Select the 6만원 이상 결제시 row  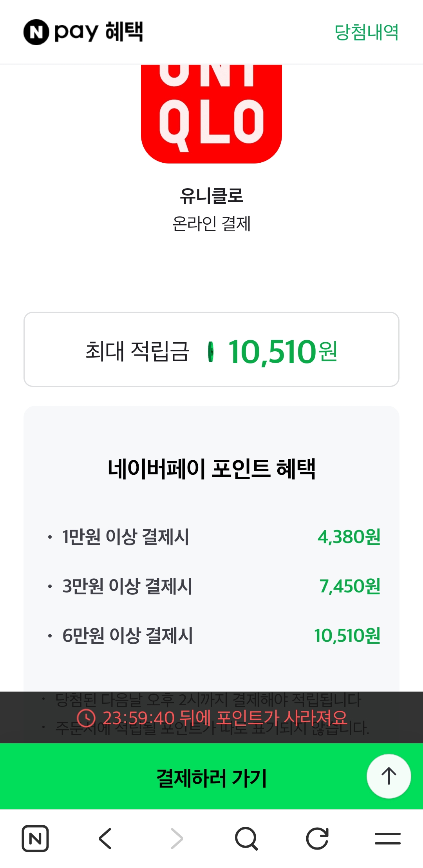(x=211, y=636)
